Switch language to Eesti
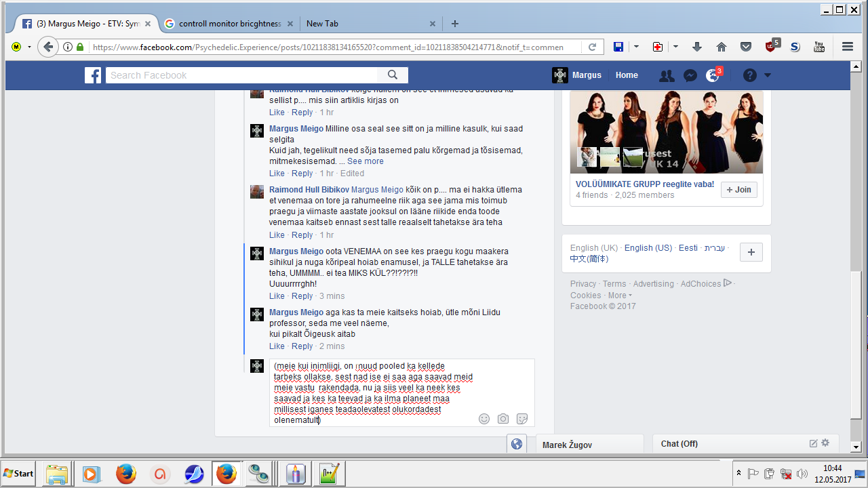 click(688, 248)
